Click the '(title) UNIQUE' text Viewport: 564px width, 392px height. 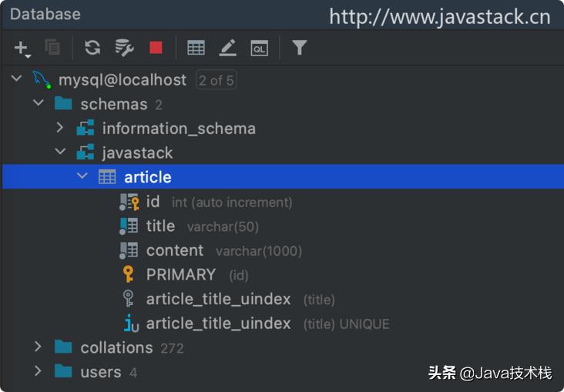pos(347,324)
